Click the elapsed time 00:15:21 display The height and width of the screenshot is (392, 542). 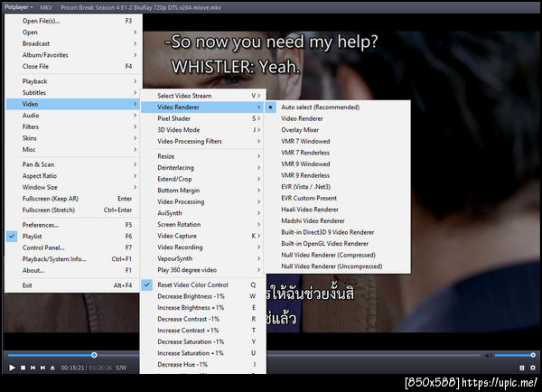click(72, 368)
